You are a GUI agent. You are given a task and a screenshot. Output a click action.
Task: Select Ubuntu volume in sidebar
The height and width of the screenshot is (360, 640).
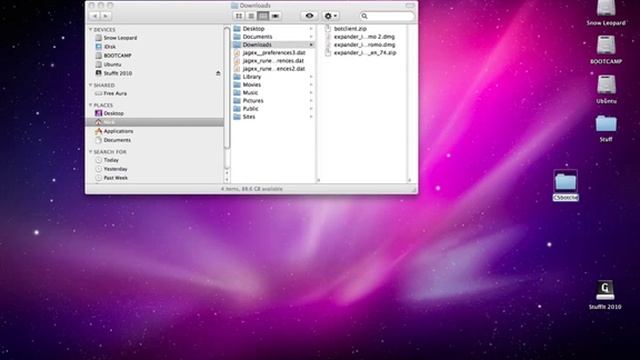(x=108, y=64)
